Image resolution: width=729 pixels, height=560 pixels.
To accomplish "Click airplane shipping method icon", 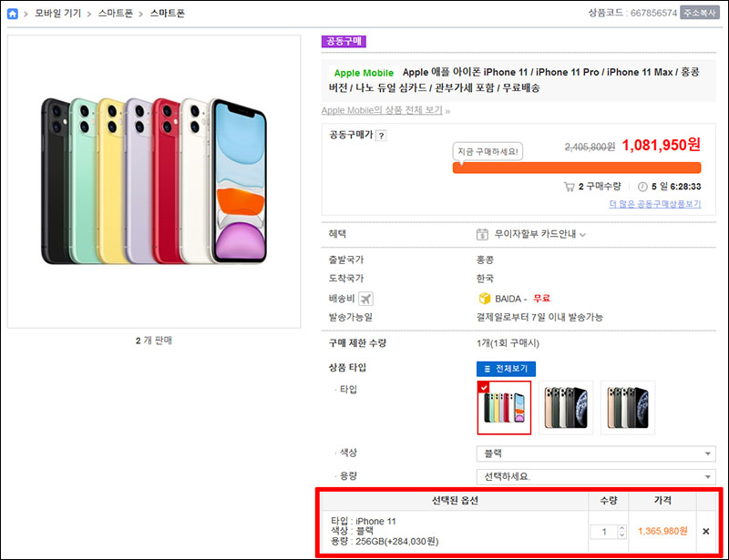I will (x=366, y=299).
